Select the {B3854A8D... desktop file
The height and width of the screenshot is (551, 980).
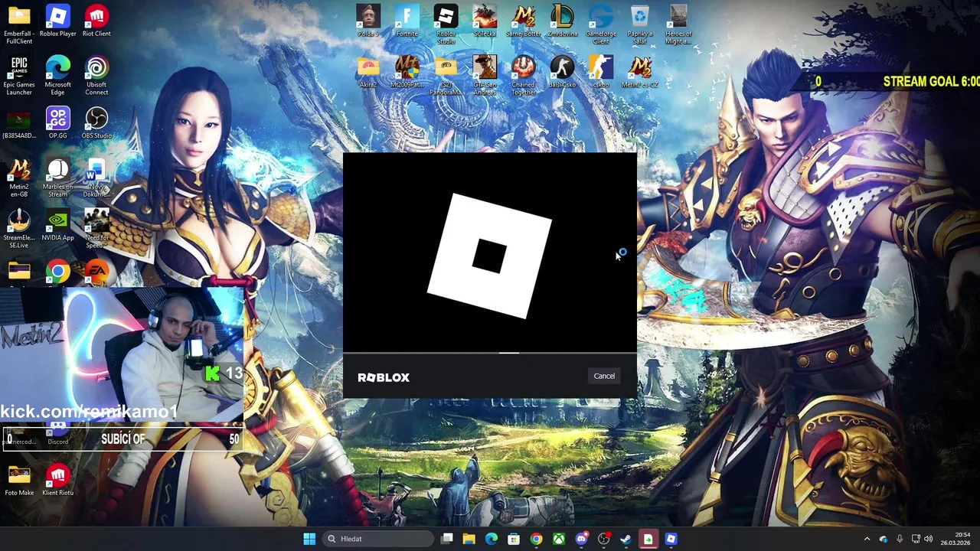(19, 125)
